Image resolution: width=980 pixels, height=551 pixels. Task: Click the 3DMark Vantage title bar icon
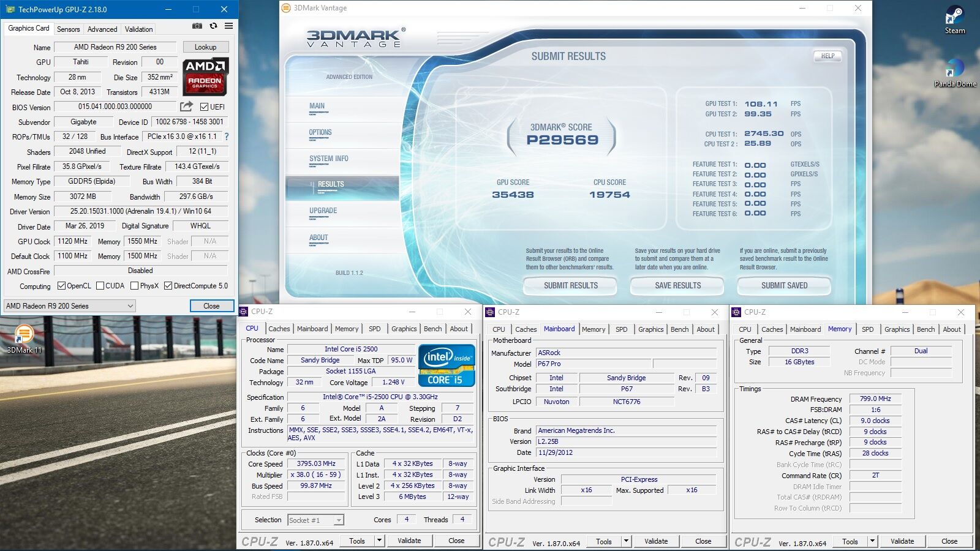point(286,8)
